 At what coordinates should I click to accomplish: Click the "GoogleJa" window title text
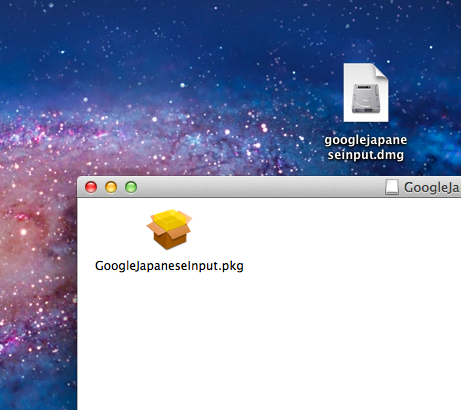click(x=432, y=187)
